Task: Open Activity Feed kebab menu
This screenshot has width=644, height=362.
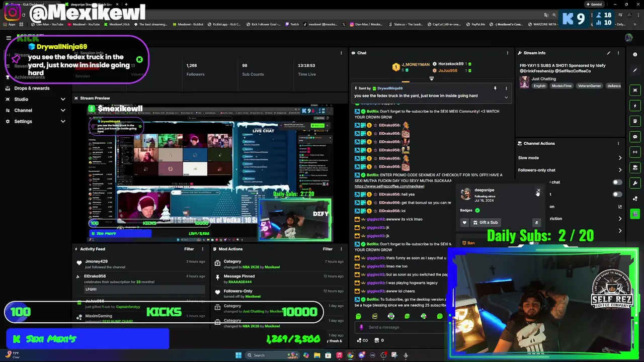Action: pyautogui.click(x=203, y=249)
